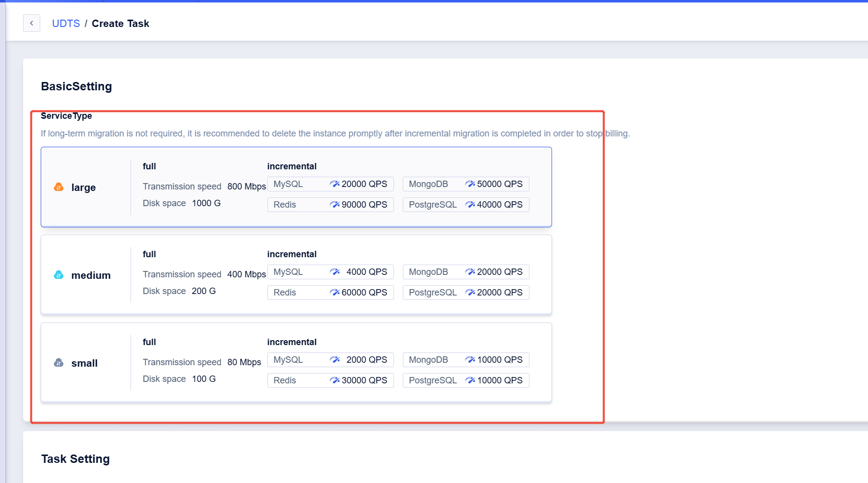The height and width of the screenshot is (483, 868).
Task: Click the 40000 QPS value
Action: pos(500,205)
